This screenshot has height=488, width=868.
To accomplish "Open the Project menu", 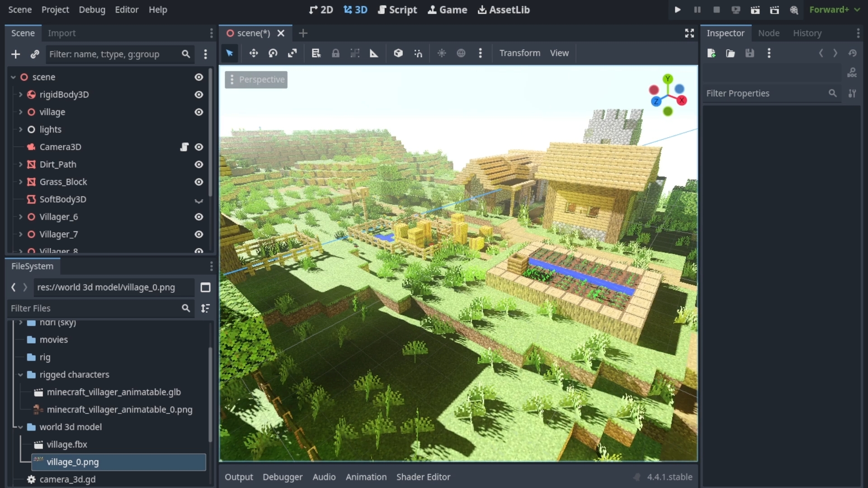I will tap(55, 9).
